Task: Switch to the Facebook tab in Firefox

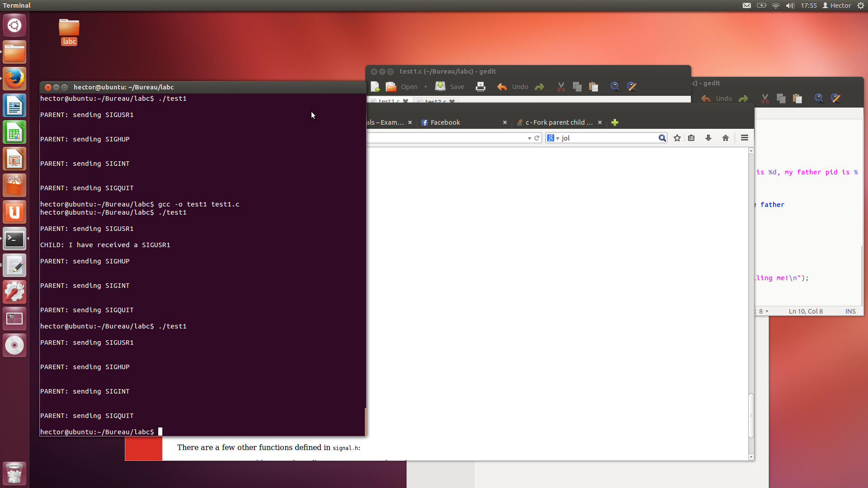Action: [x=460, y=122]
